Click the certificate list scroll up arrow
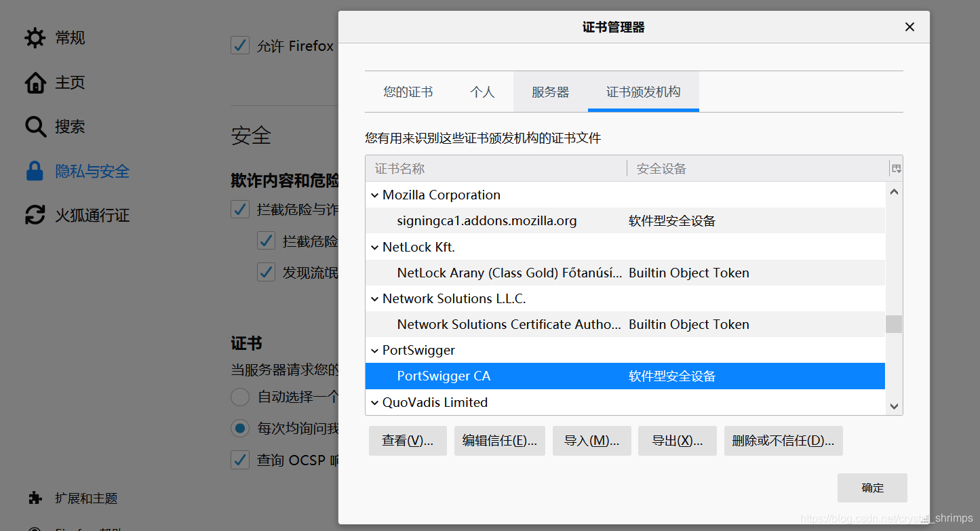 [894, 192]
